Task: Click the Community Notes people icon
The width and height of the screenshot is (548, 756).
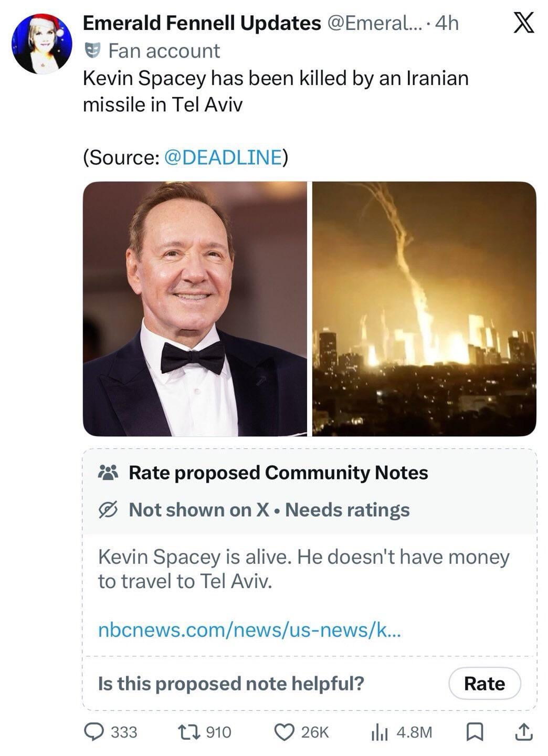Action: tap(109, 473)
